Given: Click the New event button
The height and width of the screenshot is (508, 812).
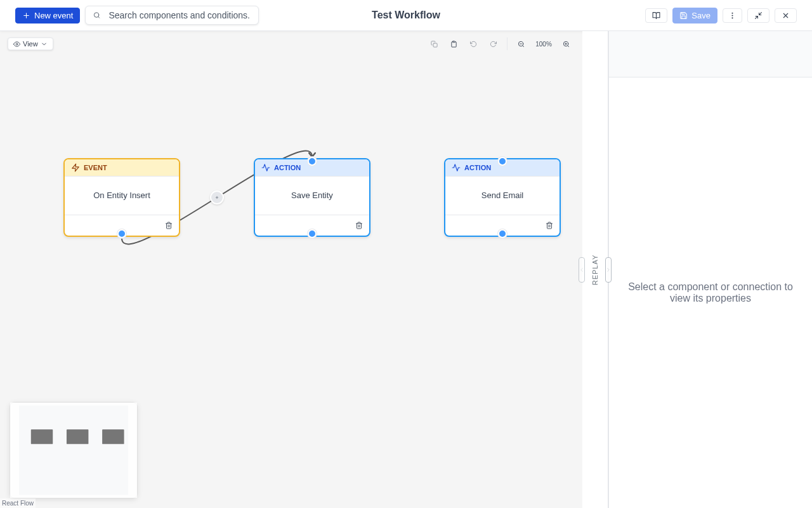Looking at the screenshot, I should click(x=47, y=15).
